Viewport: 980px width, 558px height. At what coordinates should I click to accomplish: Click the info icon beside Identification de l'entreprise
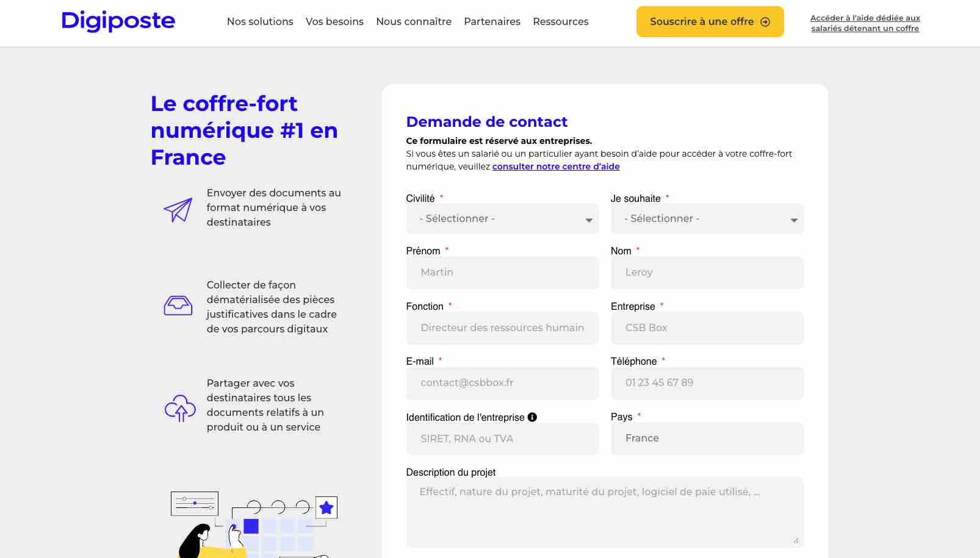click(532, 417)
